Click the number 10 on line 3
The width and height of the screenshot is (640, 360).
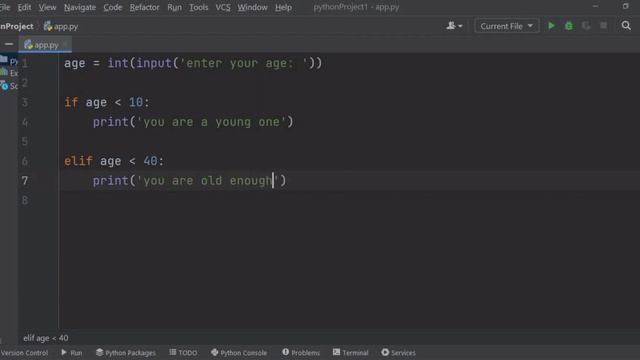coord(136,102)
